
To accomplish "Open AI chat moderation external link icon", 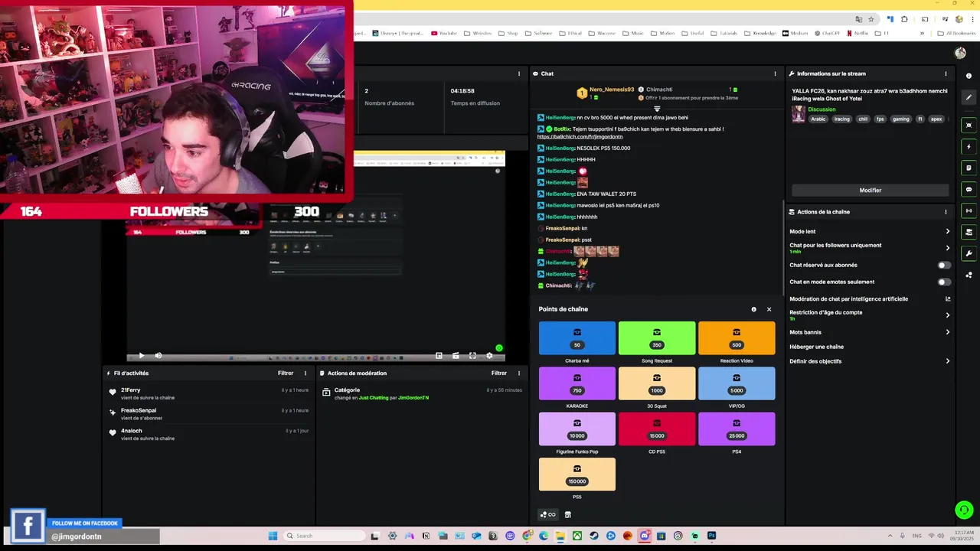I will (948, 299).
